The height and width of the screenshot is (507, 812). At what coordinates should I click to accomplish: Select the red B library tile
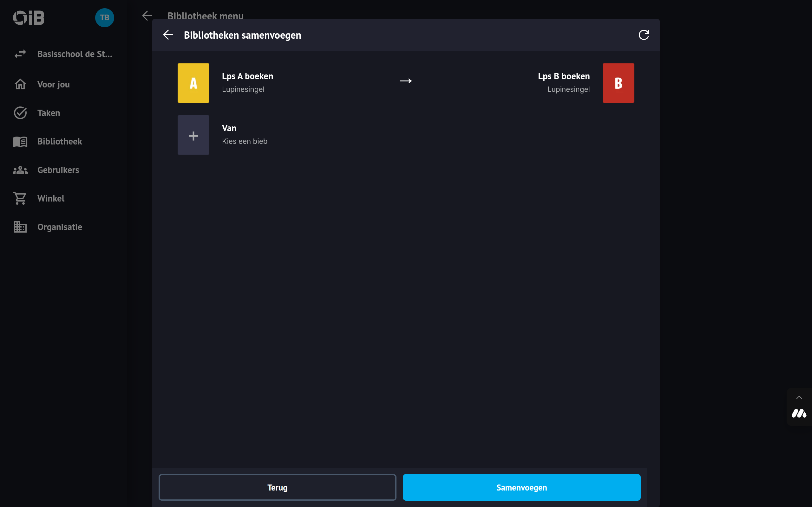click(618, 83)
